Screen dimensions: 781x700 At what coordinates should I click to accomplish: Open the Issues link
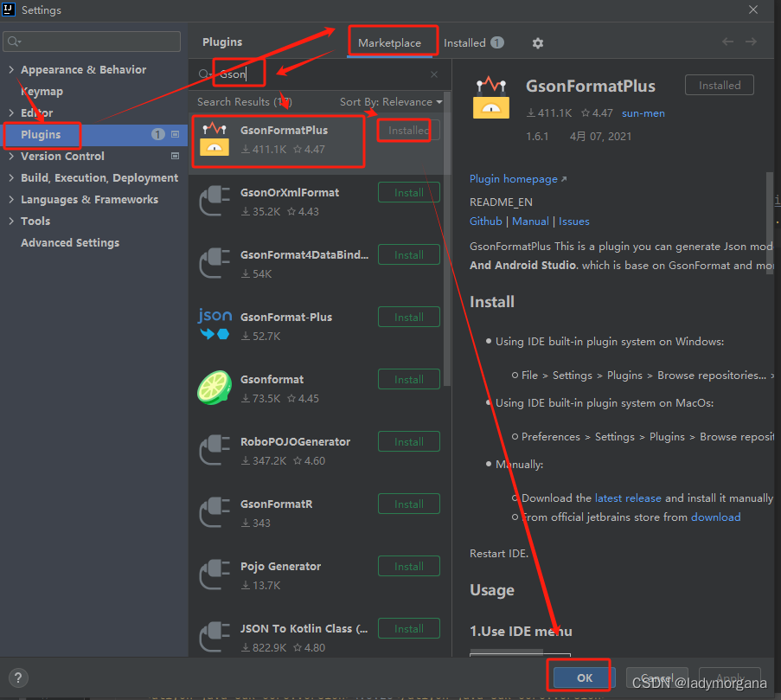pyautogui.click(x=573, y=222)
